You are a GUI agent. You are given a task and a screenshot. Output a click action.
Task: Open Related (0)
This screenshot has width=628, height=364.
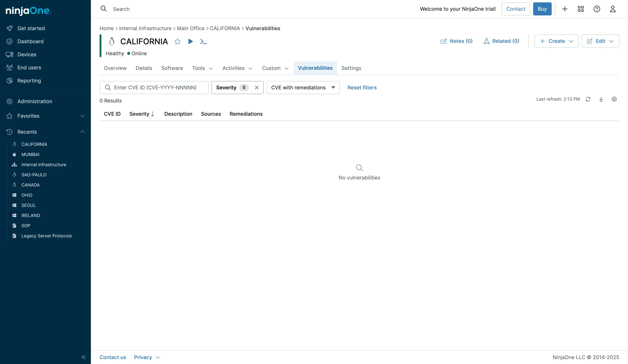(501, 41)
